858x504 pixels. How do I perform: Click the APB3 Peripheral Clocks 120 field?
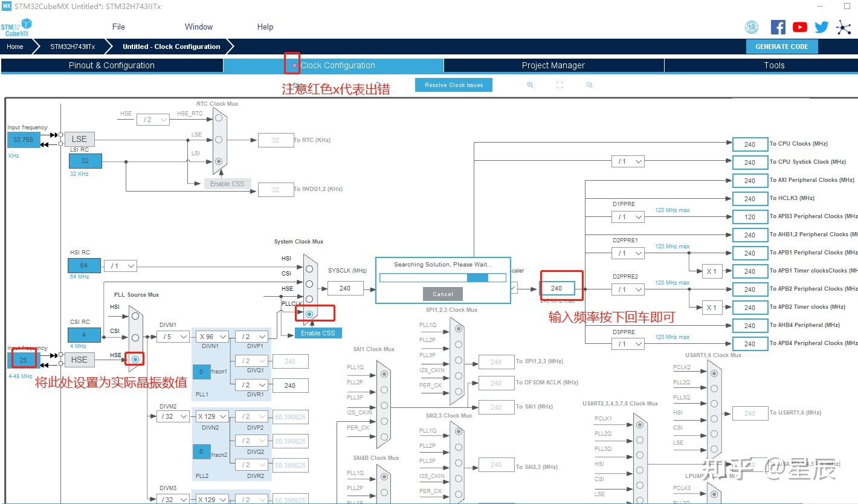coord(750,217)
